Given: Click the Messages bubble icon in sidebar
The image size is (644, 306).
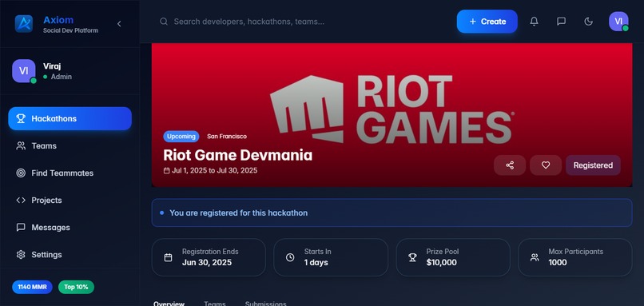Looking at the screenshot, I should pyautogui.click(x=21, y=227).
